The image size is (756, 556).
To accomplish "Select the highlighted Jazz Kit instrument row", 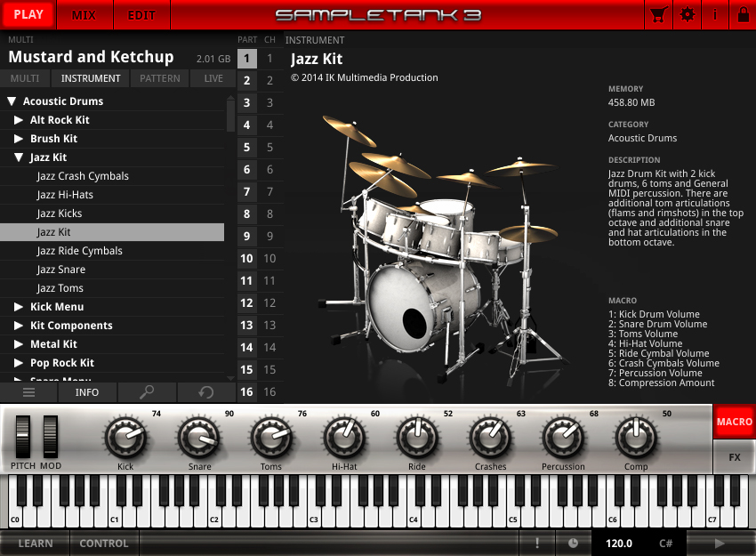I will click(112, 232).
